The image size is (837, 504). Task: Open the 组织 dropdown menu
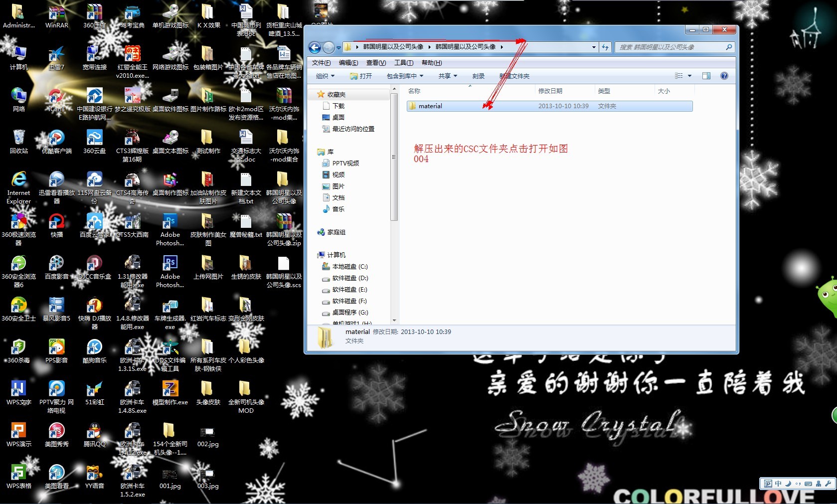click(x=326, y=76)
